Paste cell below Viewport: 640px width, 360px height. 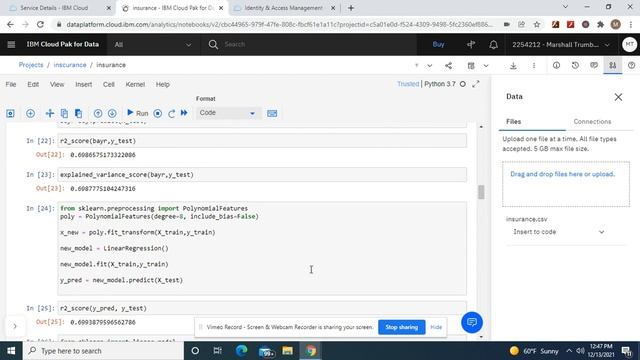78,113
